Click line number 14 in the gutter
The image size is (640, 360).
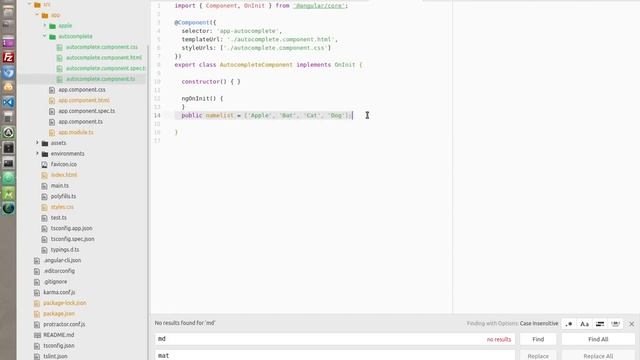[x=157, y=116]
